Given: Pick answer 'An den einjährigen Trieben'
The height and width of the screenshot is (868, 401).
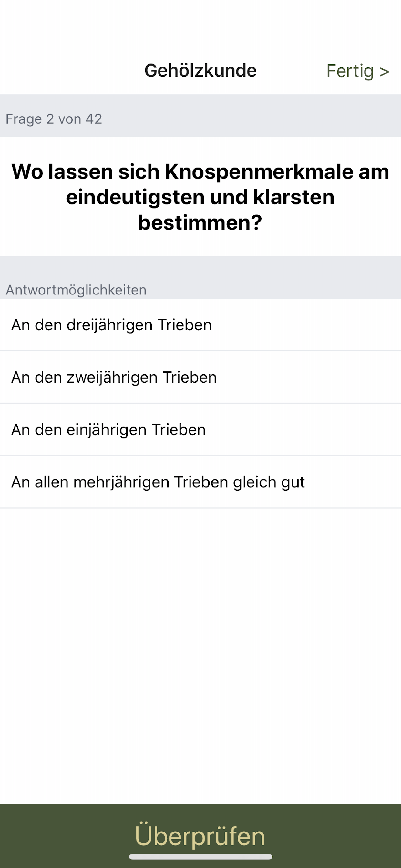Looking at the screenshot, I should [200, 429].
